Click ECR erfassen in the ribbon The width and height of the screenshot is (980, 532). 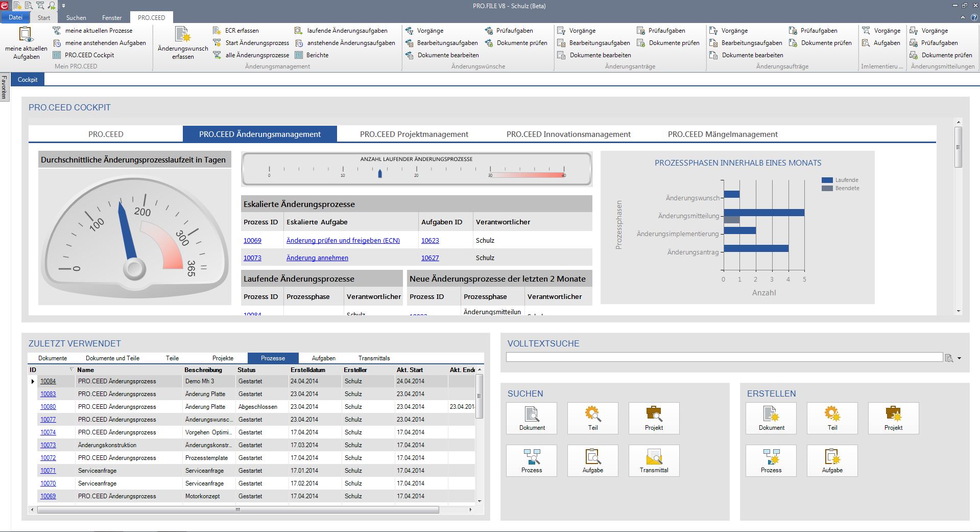242,31
